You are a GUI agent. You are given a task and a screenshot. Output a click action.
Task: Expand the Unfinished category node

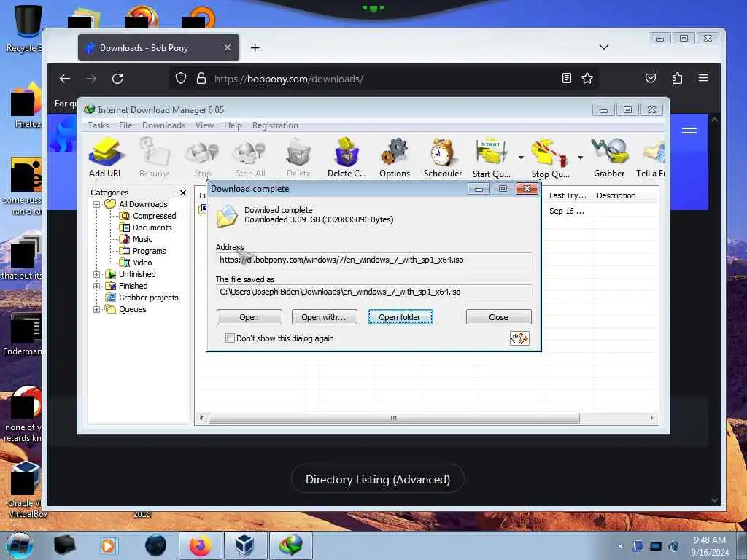coord(97,274)
